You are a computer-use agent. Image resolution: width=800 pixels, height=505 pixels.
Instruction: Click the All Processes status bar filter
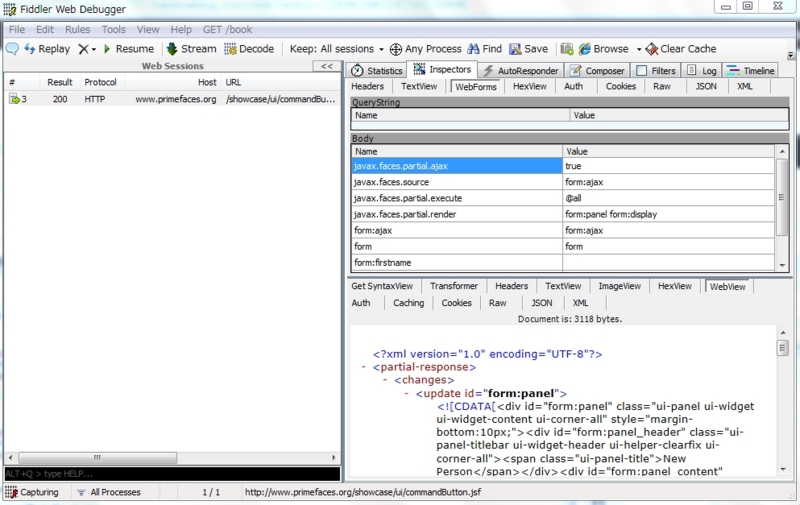pyautogui.click(x=109, y=492)
